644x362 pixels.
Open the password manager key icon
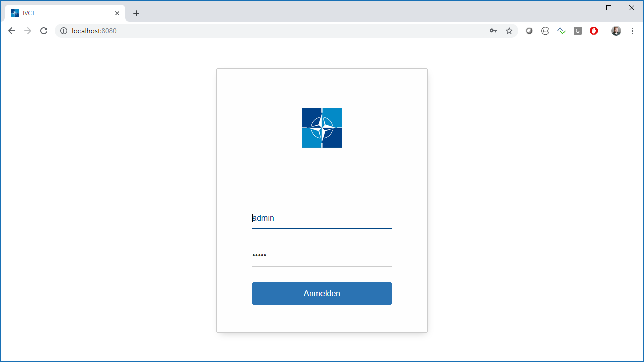tap(493, 31)
